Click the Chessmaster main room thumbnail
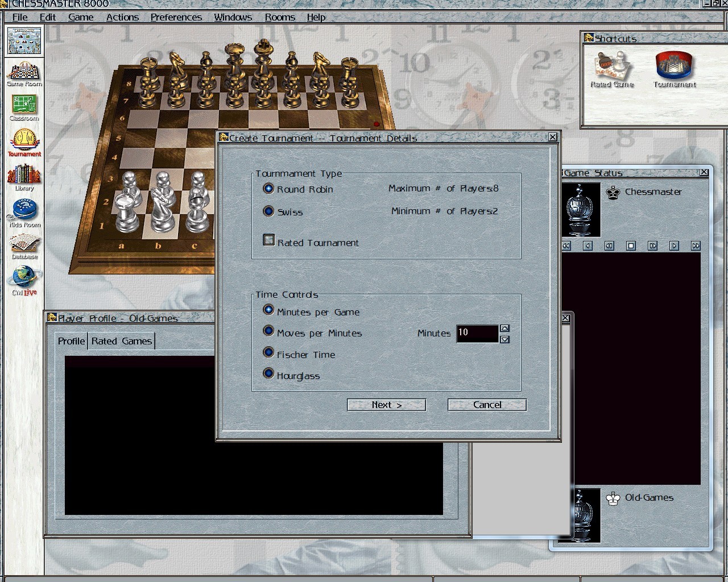The width and height of the screenshot is (728, 582). (24, 41)
